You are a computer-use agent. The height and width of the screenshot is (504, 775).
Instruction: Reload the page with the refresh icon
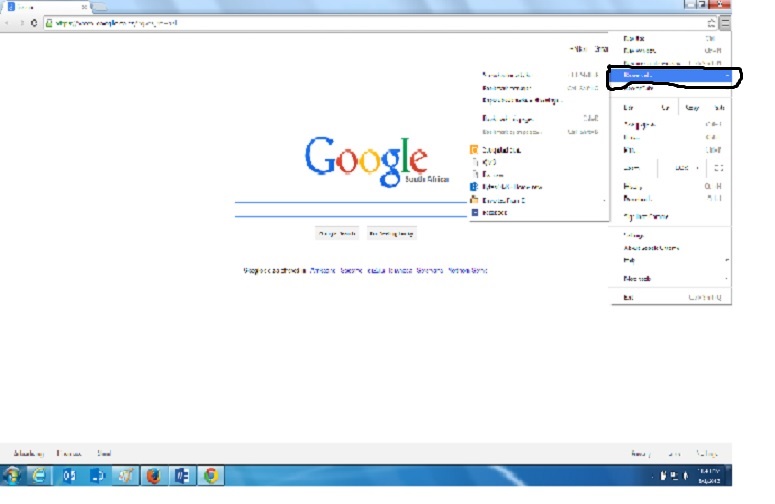click(34, 23)
